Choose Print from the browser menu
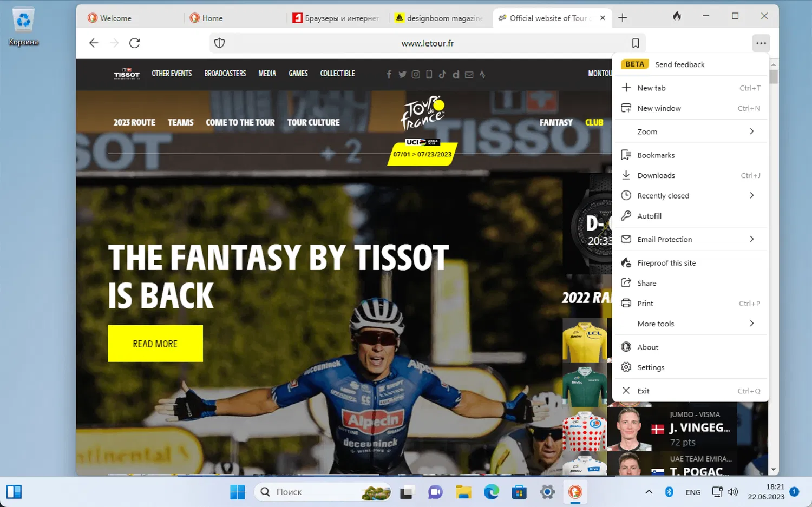This screenshot has height=507, width=812. [691, 303]
